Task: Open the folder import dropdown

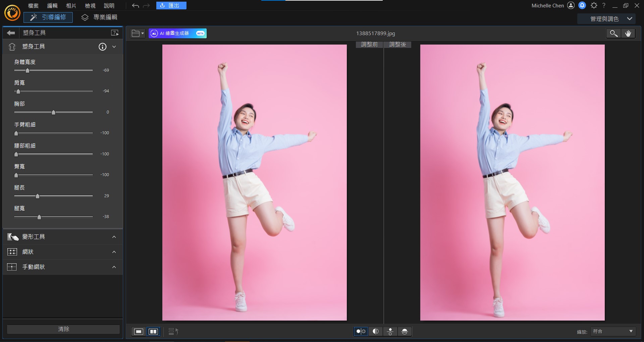Action: (x=138, y=33)
